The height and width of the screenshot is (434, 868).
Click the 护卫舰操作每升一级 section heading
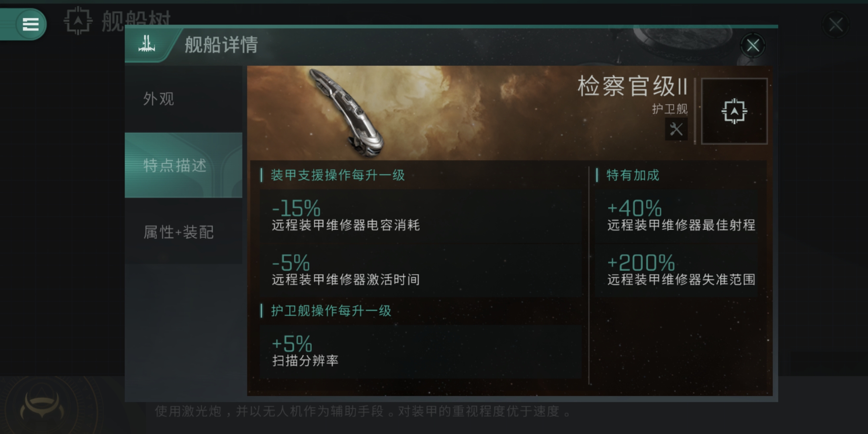(331, 311)
